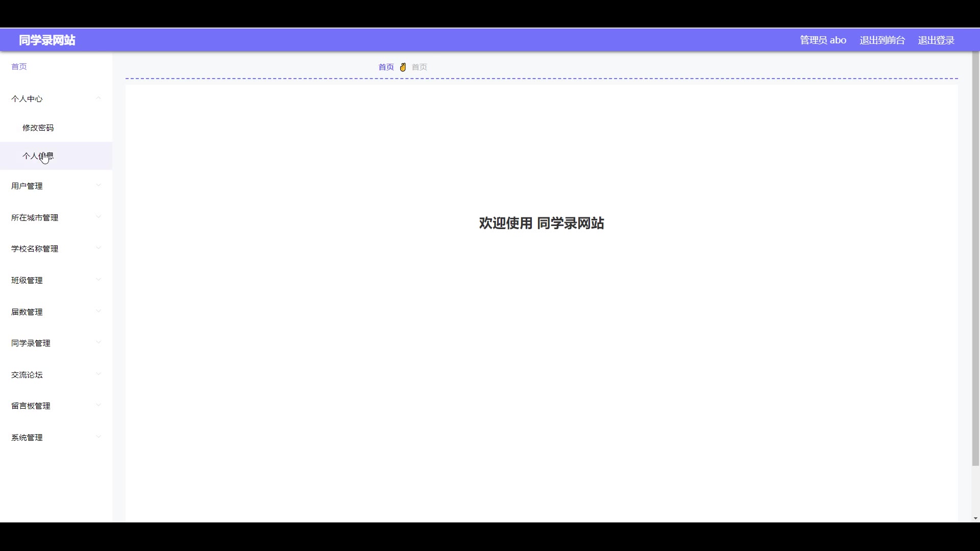Expand the 学校名称管理 chevron arrow

[99, 248]
